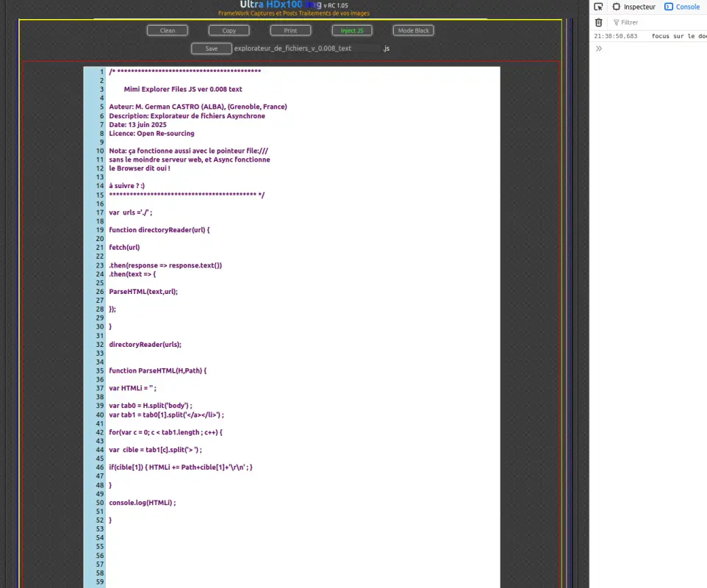
Task: Click the "var urls ='./'" code line
Action: pos(131,212)
